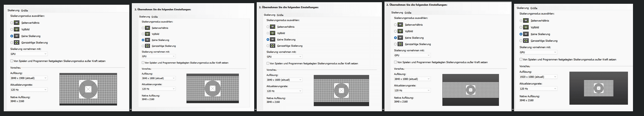Viewport: 644px width, 116px height.
Task: Enable scaling override checkbox in 3840 x 1600 panel
Action: click(268, 63)
